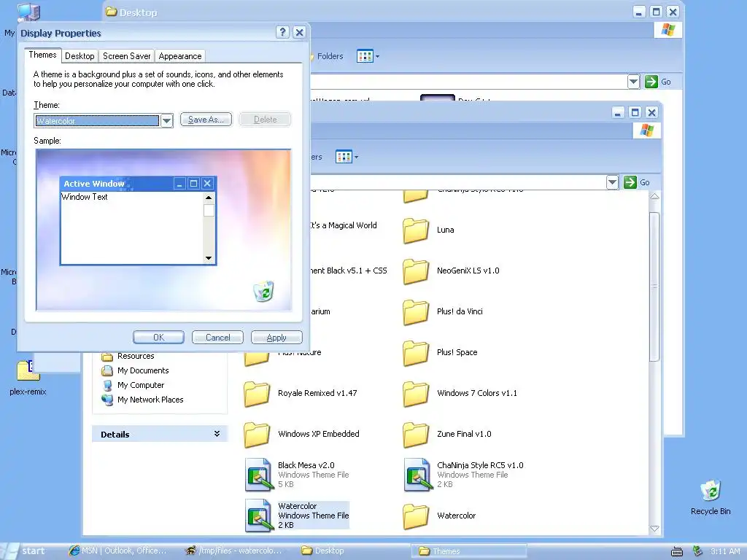Expand the Details panel chevron
This screenshot has height=560, width=747.
click(217, 434)
